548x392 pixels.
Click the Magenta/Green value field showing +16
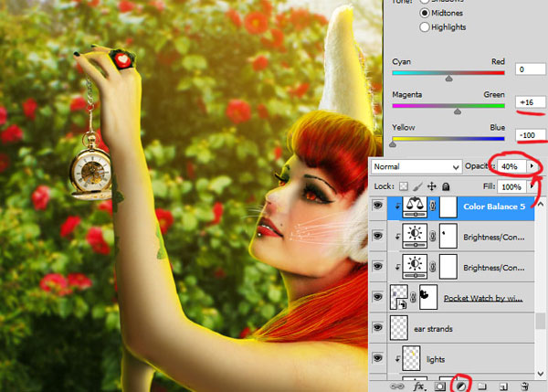click(530, 102)
